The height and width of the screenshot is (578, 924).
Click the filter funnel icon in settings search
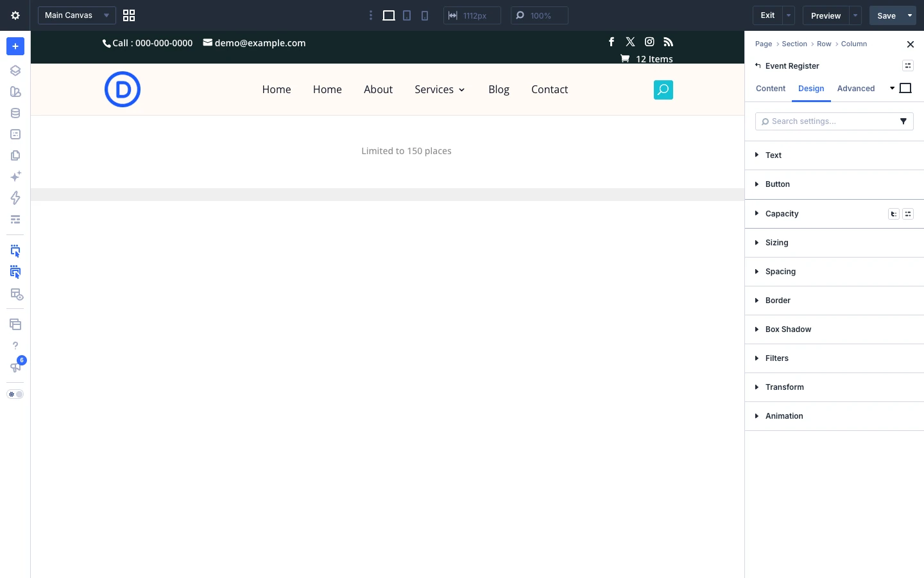(x=903, y=121)
